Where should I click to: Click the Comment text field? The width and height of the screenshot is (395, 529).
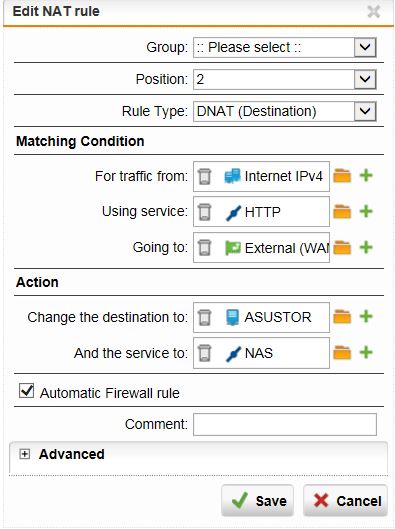pos(285,424)
